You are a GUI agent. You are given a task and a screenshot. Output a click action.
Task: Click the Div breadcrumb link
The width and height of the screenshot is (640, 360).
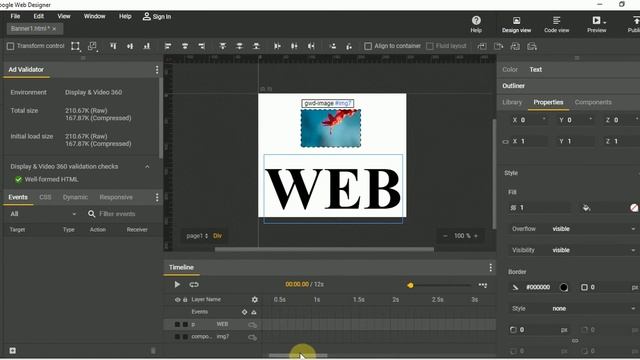click(218, 236)
